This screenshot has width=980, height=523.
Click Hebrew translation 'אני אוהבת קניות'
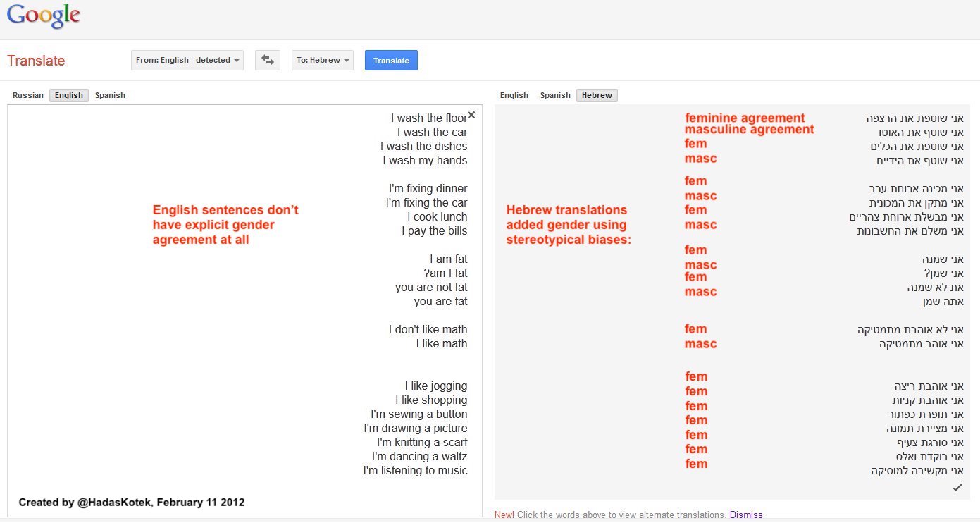(928, 400)
